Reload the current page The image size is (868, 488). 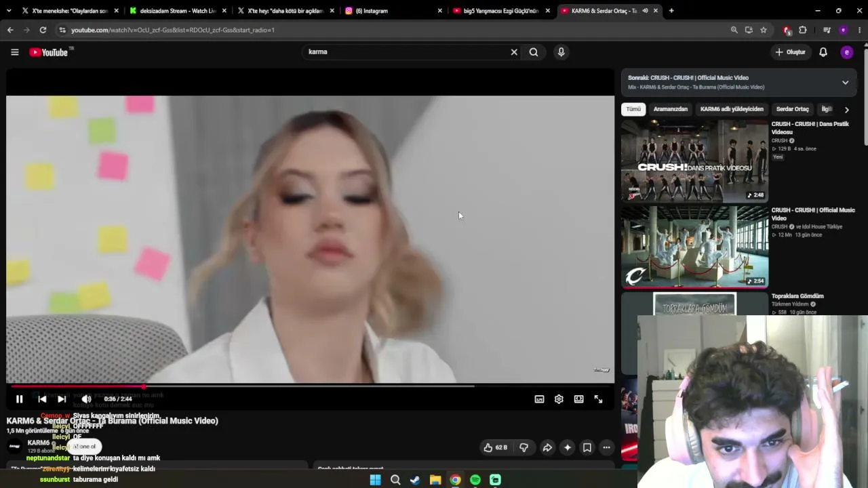(x=43, y=30)
